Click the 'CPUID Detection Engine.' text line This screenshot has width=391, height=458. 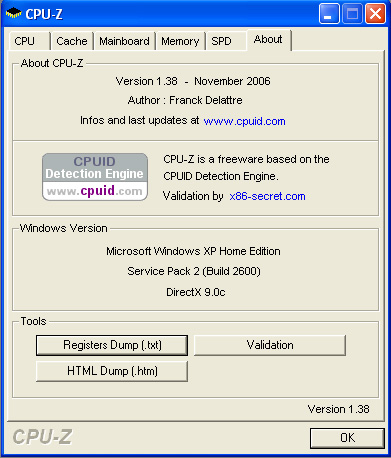point(221,176)
